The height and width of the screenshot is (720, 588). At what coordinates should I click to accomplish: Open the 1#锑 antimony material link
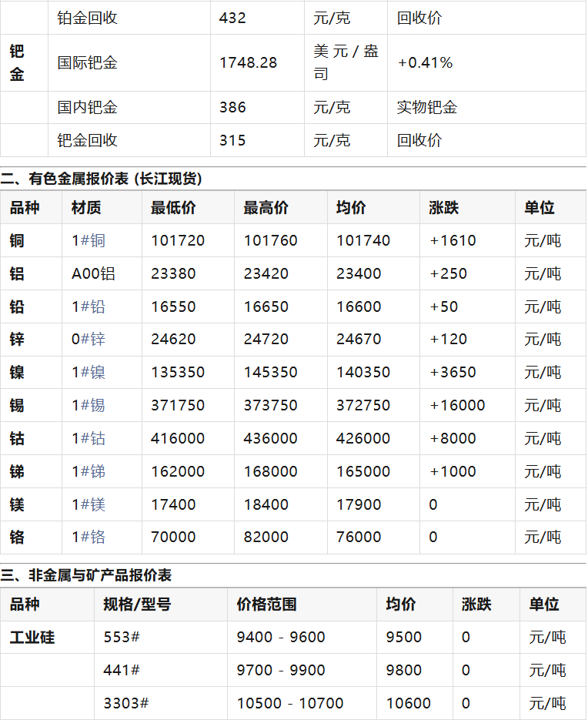89,472
